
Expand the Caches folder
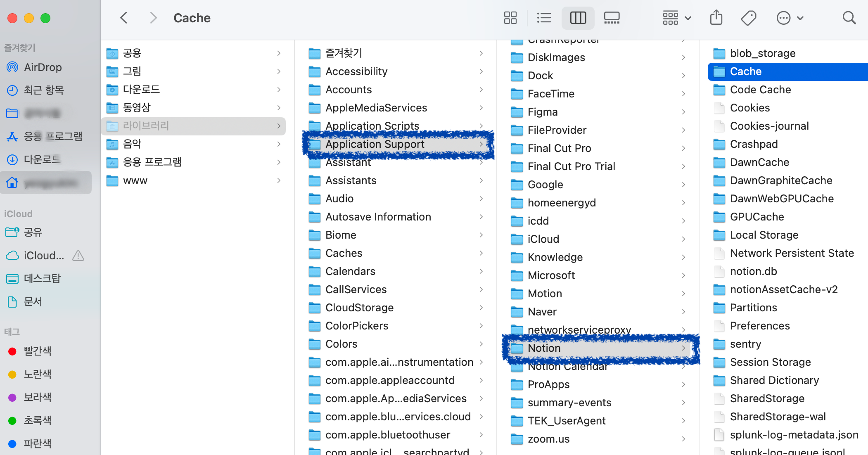tap(344, 253)
